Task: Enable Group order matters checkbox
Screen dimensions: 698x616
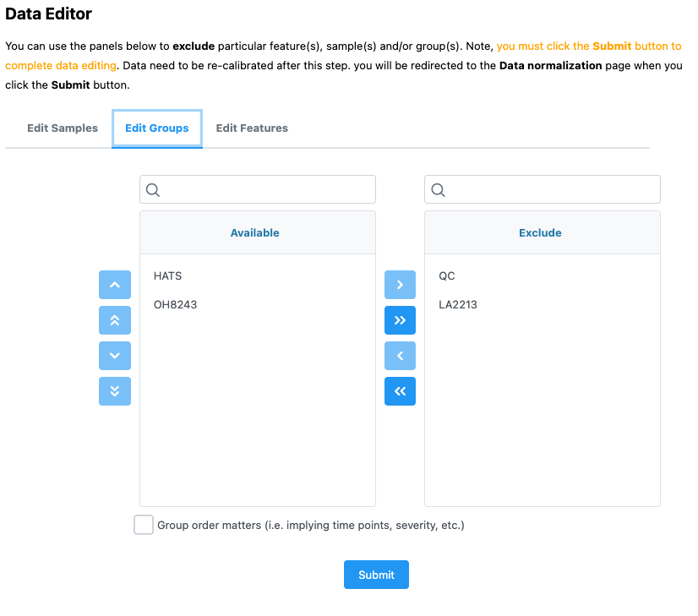Action: coord(144,525)
